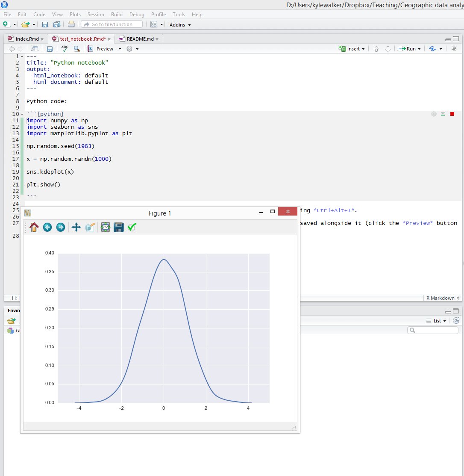
Task: Load workspace folder icon in Environment
Action: click(12, 321)
